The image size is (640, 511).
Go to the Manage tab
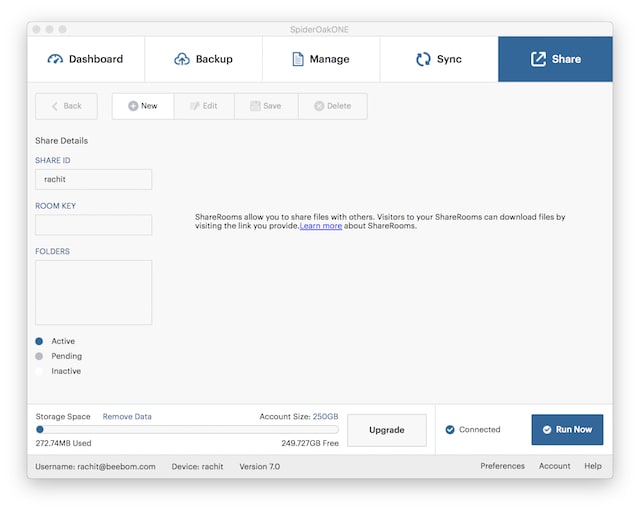pos(321,59)
